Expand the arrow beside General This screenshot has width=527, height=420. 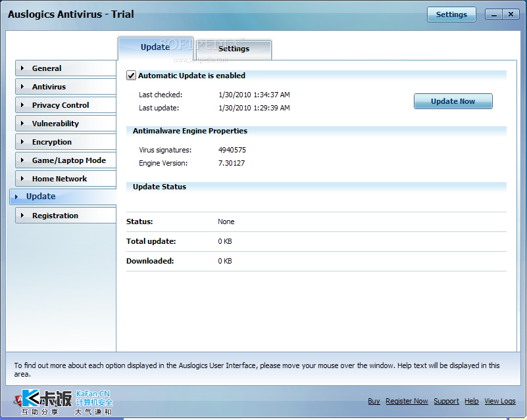22,68
